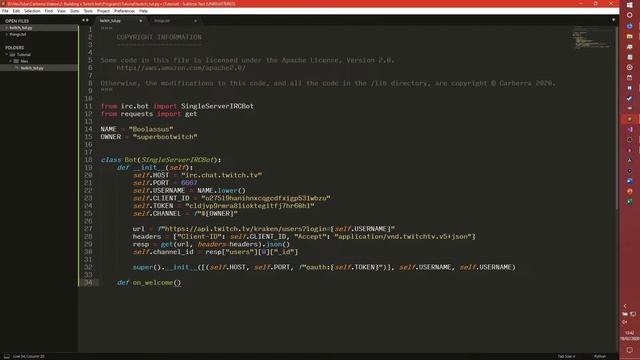
Task: Open the tab list dropdown arrow
Action: [613, 20]
